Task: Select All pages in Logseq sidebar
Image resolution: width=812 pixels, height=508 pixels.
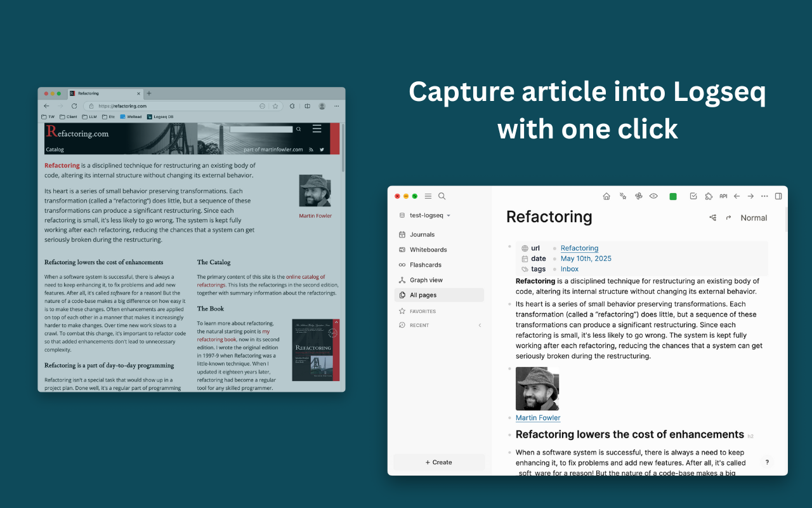Action: coord(439,295)
